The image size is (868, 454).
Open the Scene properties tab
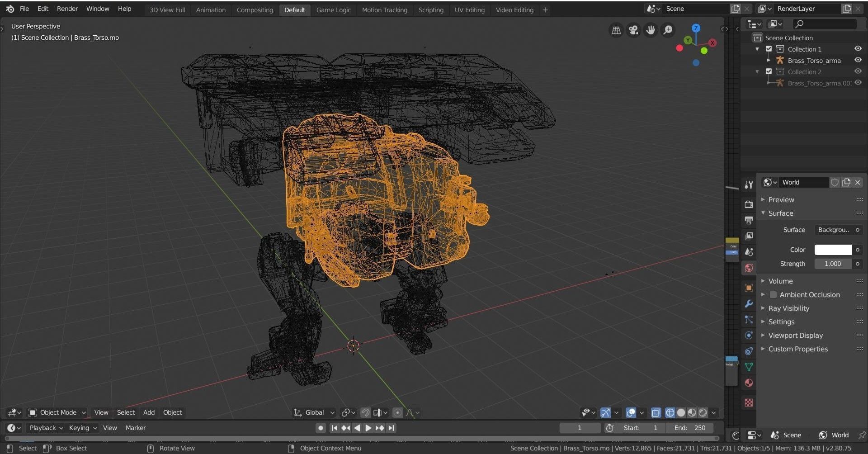click(749, 252)
